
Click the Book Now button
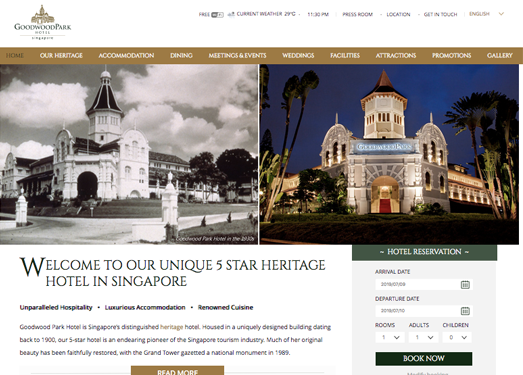(x=424, y=359)
